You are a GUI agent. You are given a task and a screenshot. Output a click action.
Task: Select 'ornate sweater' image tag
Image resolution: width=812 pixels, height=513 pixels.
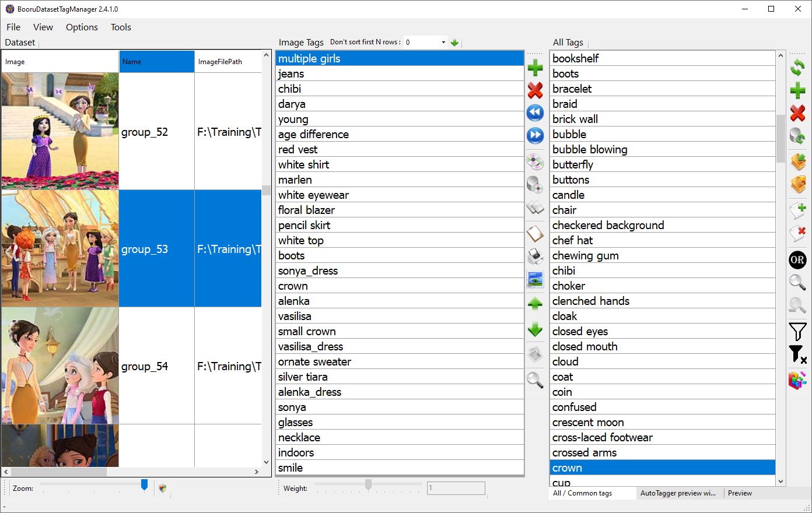(x=400, y=361)
